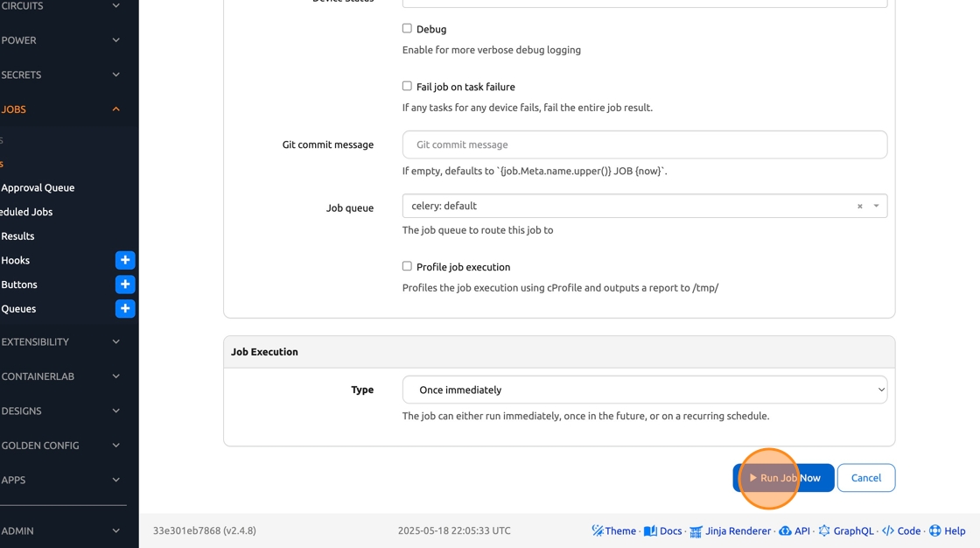
Task: Click the API cloud icon in footer
Action: coord(785,530)
